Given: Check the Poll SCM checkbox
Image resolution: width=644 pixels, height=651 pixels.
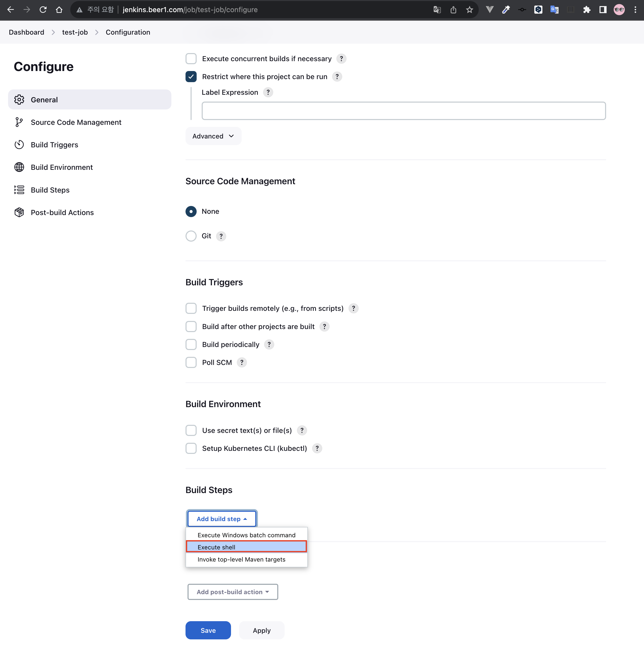Looking at the screenshot, I should pyautogui.click(x=191, y=363).
